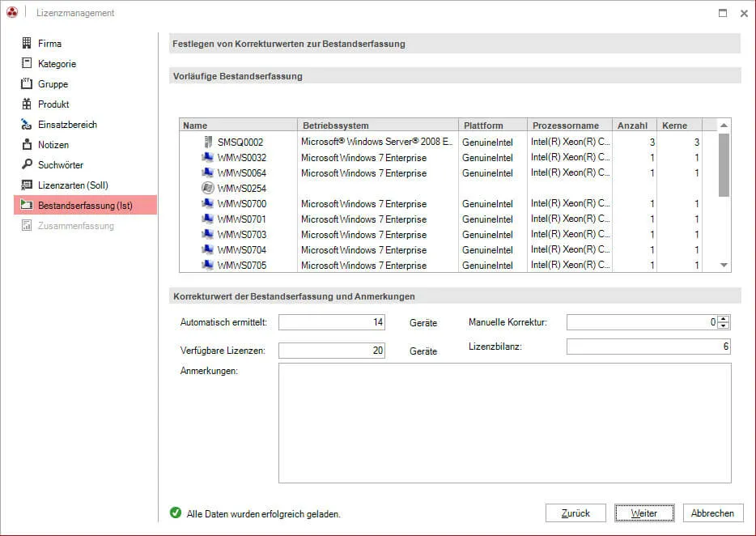Screen dimensions: 756x536
Task: Click into the Anmerkungen text area
Action: [x=505, y=423]
